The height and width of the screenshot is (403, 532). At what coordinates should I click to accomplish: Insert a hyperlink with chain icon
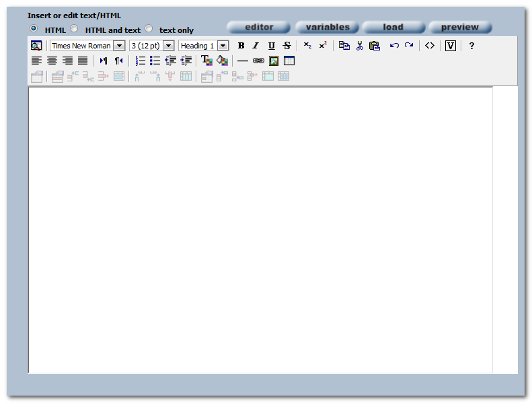coord(258,61)
